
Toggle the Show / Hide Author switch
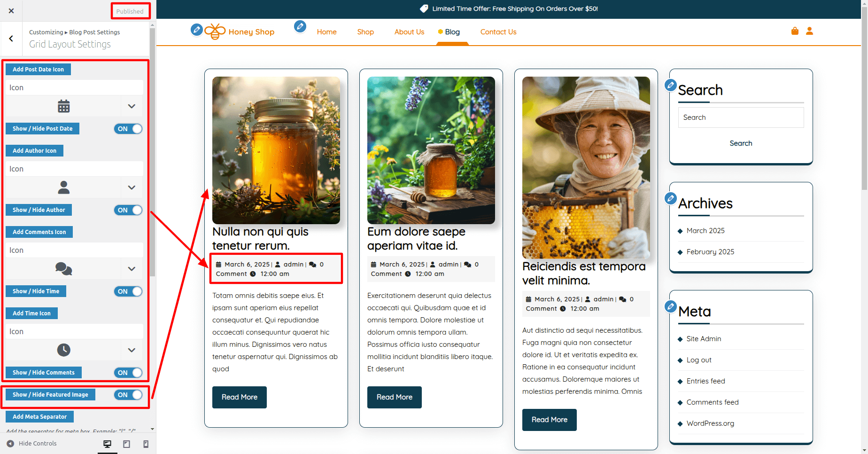pos(128,210)
